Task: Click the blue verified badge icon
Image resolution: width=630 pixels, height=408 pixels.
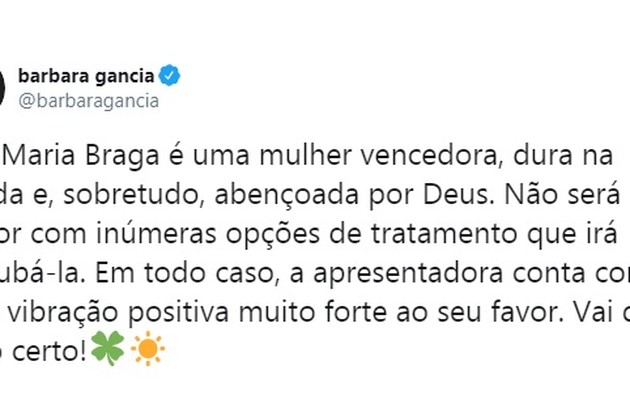Action: click(x=172, y=76)
